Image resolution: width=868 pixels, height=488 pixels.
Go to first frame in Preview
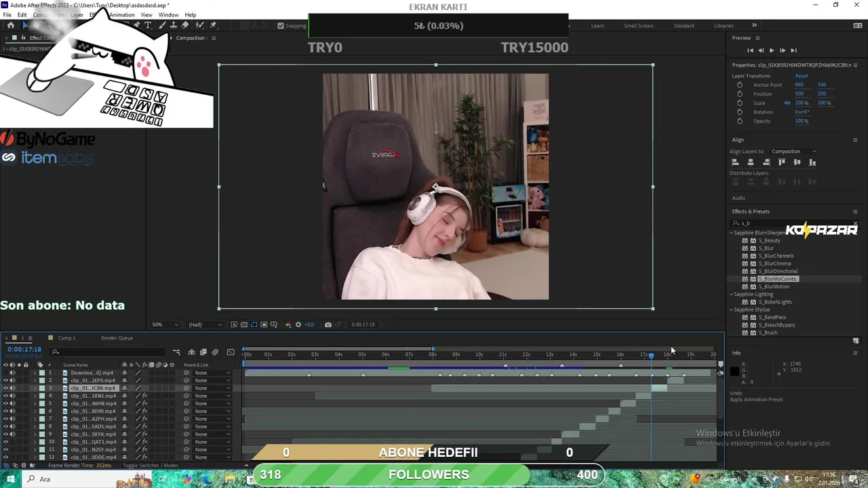point(750,50)
